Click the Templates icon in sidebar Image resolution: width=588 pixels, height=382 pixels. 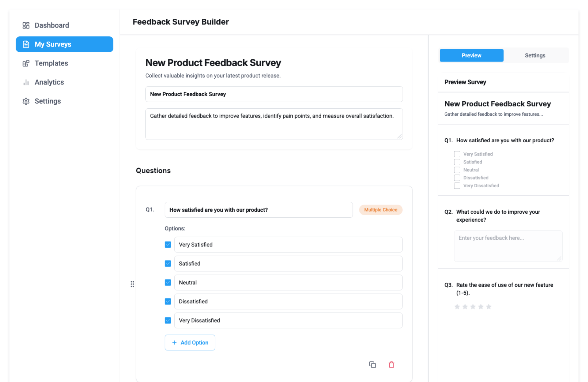click(26, 63)
